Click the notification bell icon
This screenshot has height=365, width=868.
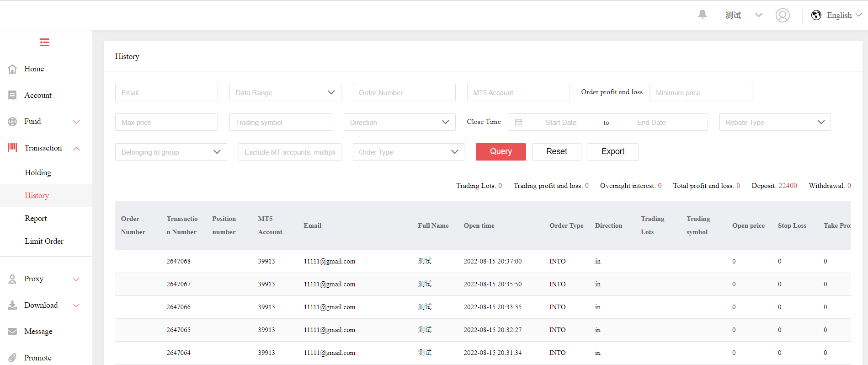tap(703, 15)
